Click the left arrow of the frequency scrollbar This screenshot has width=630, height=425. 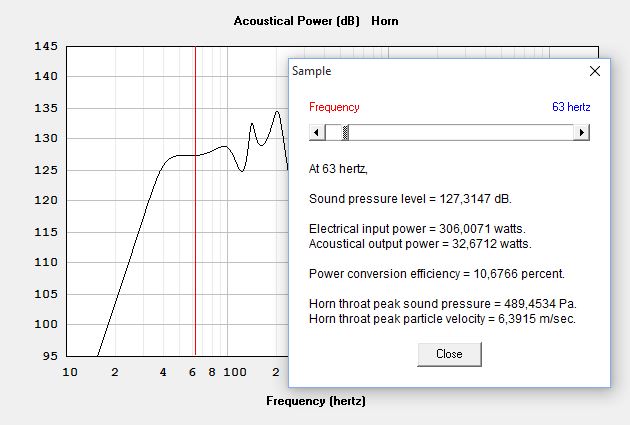317,132
